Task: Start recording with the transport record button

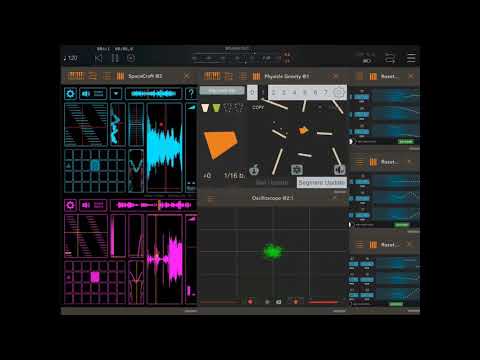Action: (131, 58)
